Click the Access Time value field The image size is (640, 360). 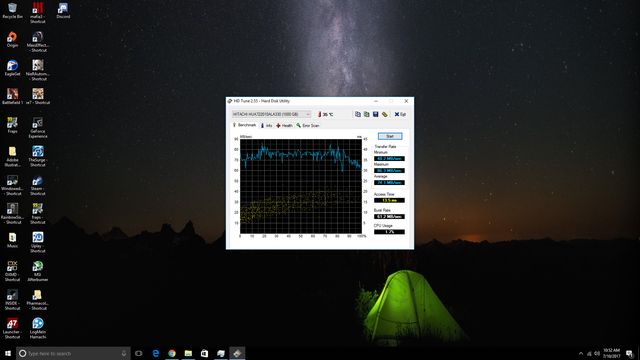[389, 200]
